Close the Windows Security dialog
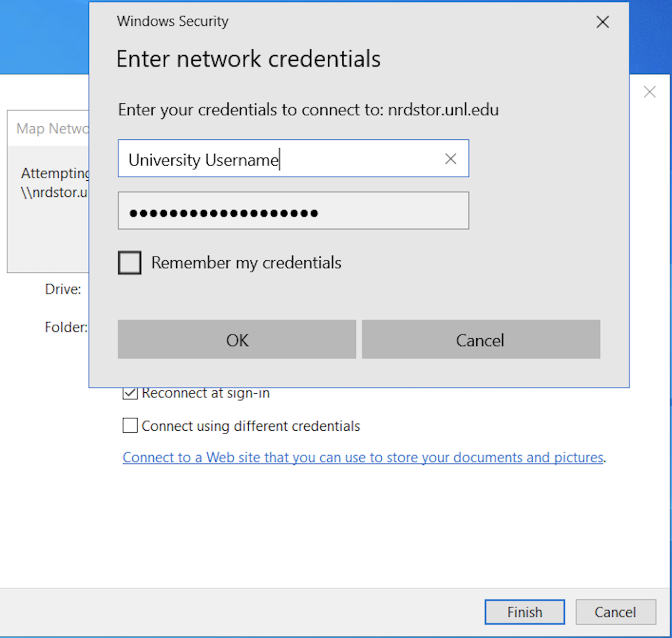The image size is (672, 638). coord(602,22)
